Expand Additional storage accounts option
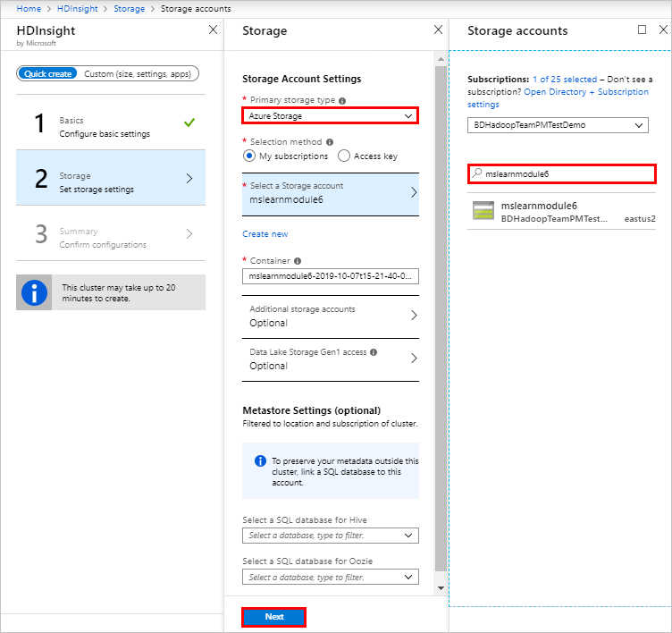This screenshot has width=672, height=633. tap(330, 316)
